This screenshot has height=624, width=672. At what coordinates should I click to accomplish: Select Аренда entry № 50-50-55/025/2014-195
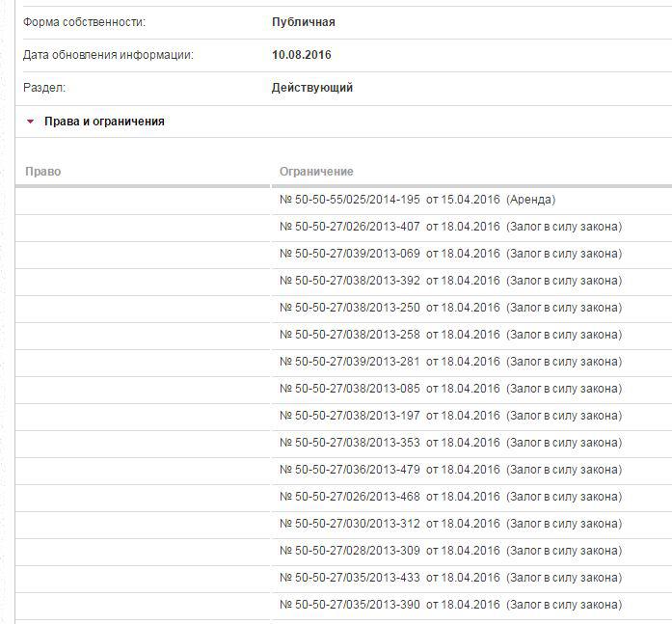pyautogui.click(x=417, y=200)
